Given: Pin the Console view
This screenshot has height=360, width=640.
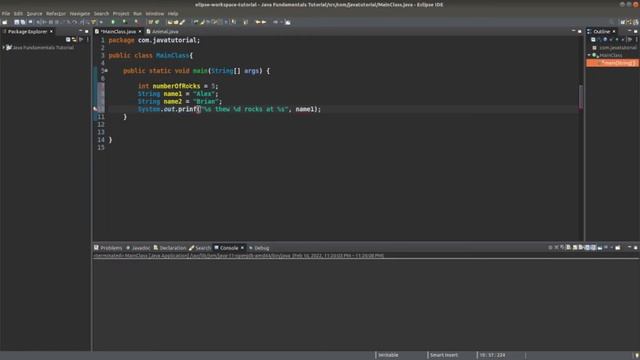Looking at the screenshot, I should pos(600,247).
